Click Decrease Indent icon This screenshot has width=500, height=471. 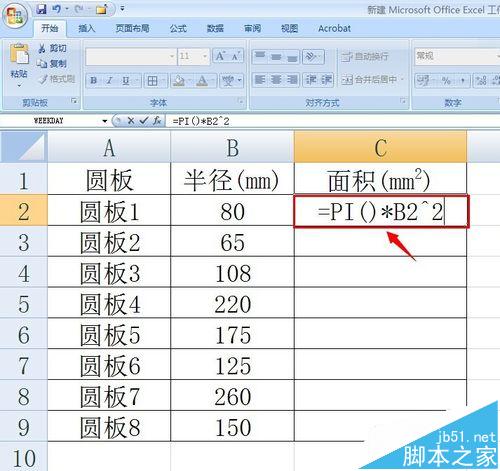311,80
